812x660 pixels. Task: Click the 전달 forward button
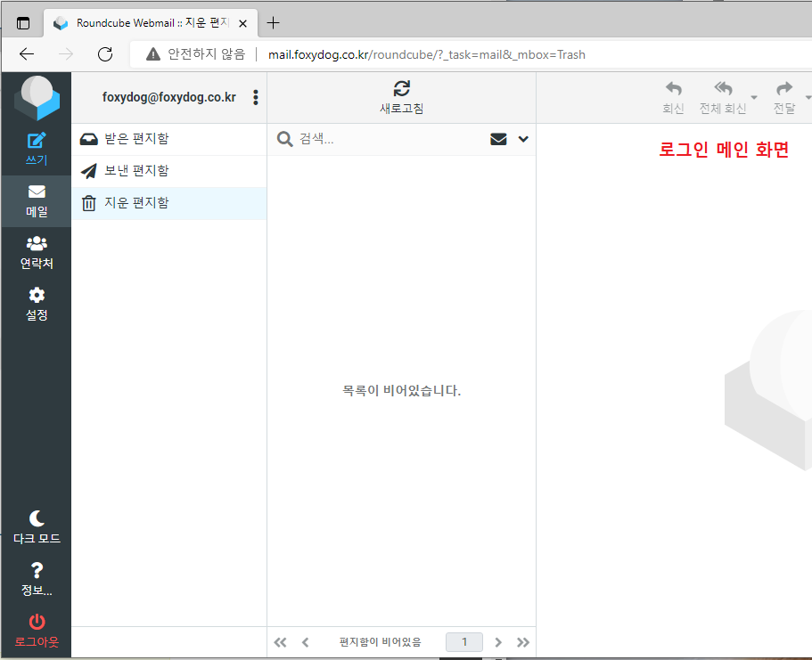pyautogui.click(x=784, y=97)
